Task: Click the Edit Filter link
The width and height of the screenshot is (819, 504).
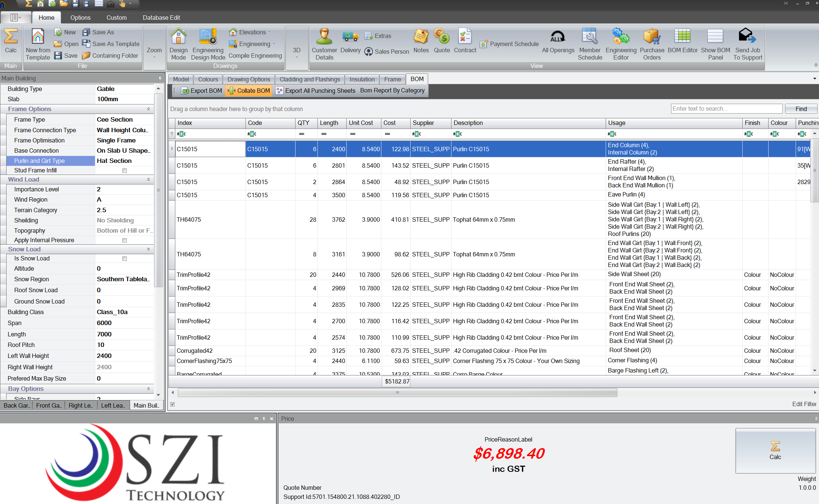Action: (804, 404)
